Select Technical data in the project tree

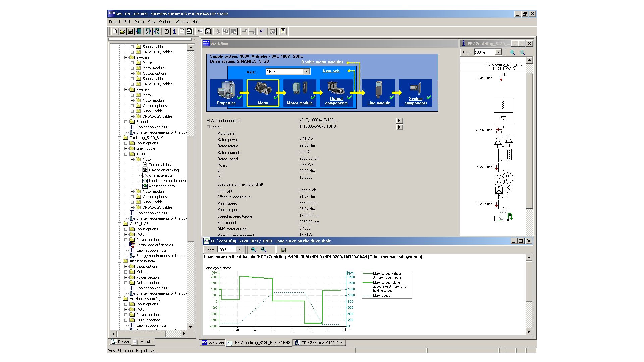pyautogui.click(x=160, y=165)
